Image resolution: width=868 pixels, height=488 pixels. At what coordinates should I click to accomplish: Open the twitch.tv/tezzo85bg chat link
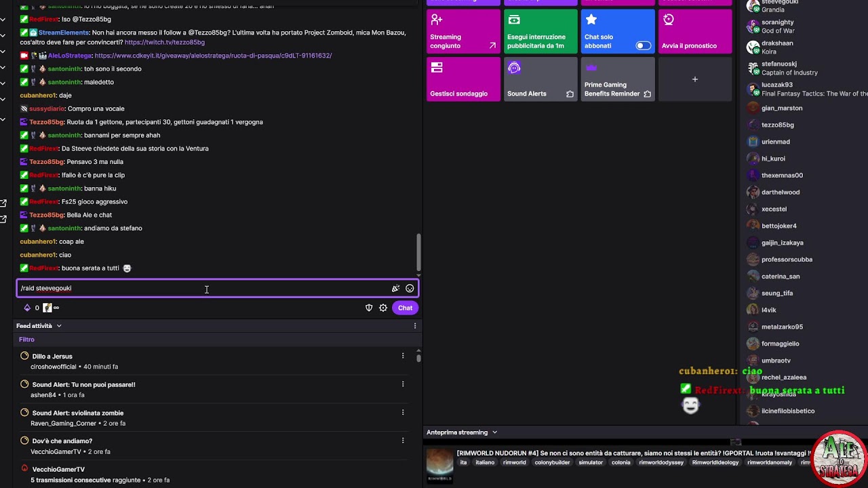(x=165, y=42)
